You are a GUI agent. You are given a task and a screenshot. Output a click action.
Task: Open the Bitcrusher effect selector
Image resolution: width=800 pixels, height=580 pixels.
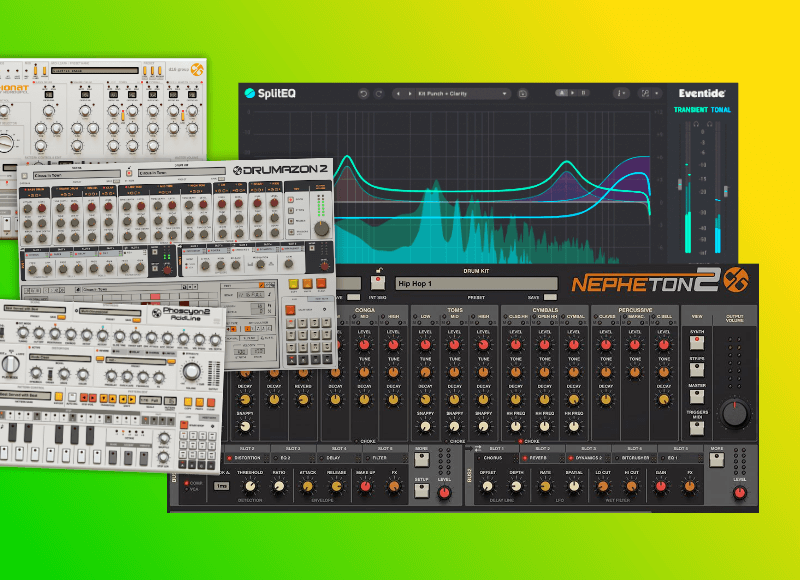[x=634, y=458]
